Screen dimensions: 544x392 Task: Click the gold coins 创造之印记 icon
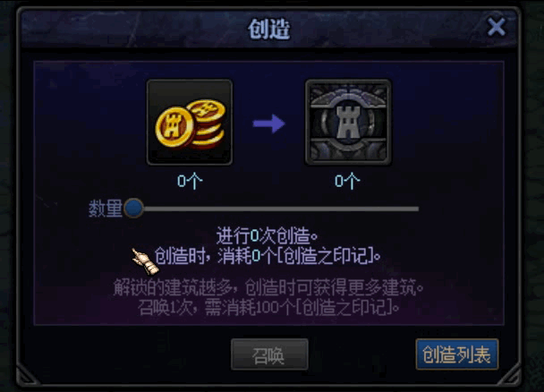click(x=190, y=122)
